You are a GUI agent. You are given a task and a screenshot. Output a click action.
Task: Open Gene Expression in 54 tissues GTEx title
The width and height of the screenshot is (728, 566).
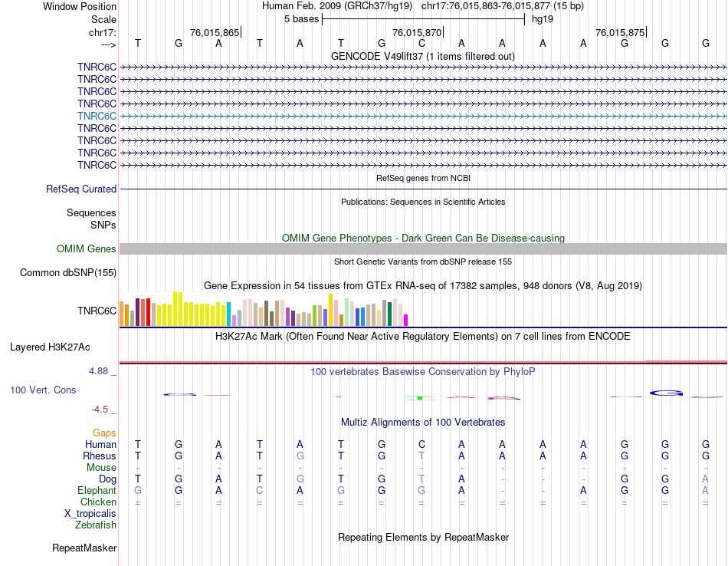coord(423,286)
